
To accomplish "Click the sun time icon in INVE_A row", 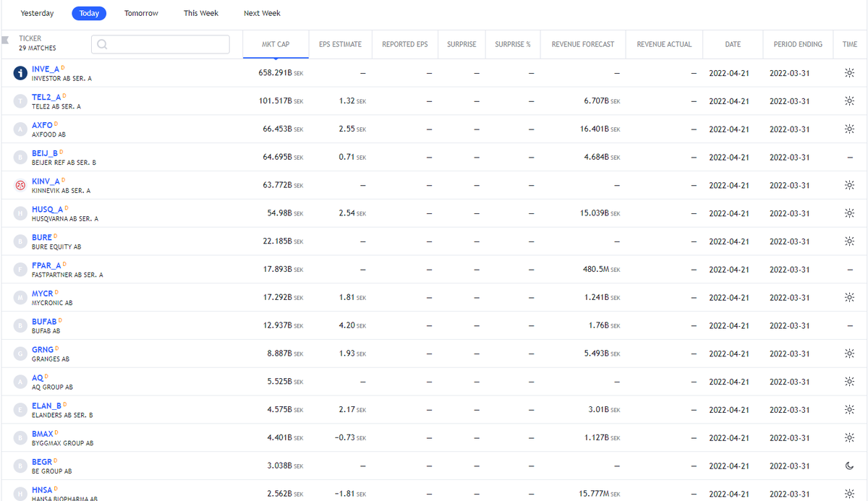I will click(x=850, y=73).
